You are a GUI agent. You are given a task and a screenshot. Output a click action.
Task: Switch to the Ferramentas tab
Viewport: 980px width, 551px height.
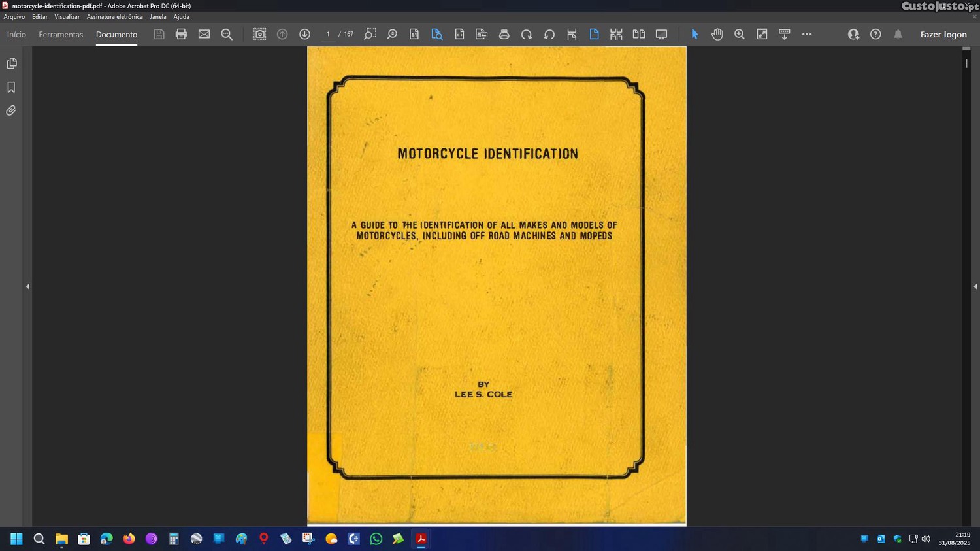click(x=61, y=35)
